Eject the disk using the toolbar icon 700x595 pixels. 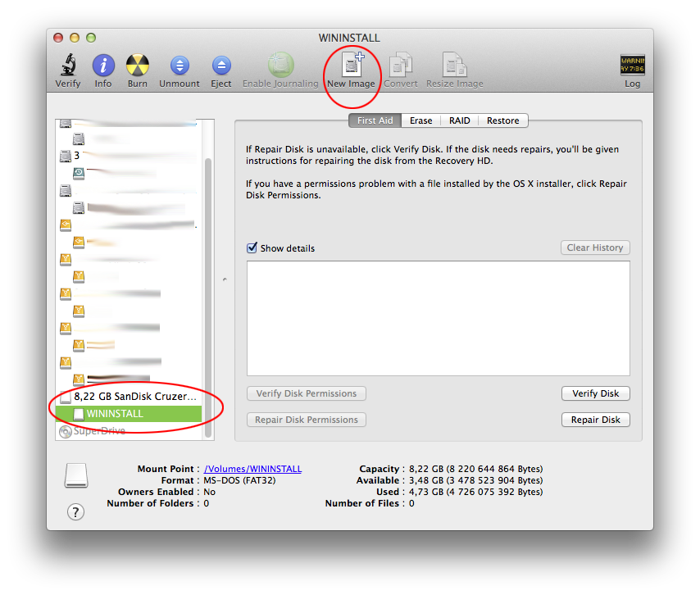(x=221, y=66)
